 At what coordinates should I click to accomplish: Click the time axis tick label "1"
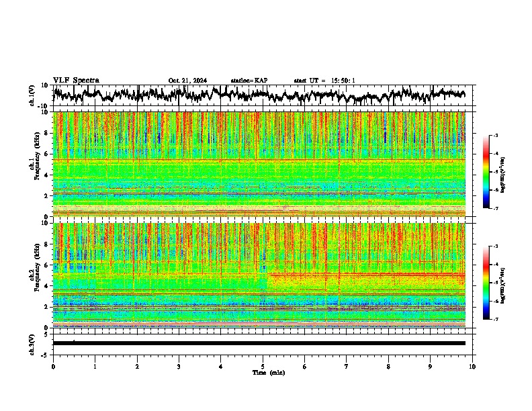click(x=95, y=367)
